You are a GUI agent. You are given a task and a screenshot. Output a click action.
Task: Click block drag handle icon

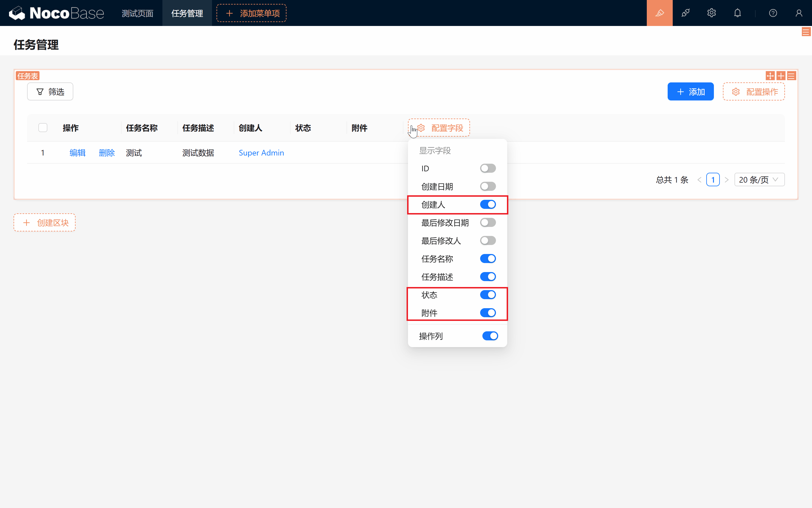coord(770,76)
